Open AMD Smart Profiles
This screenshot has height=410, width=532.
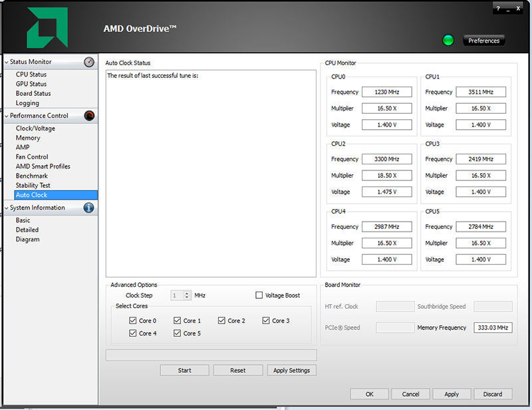click(43, 166)
